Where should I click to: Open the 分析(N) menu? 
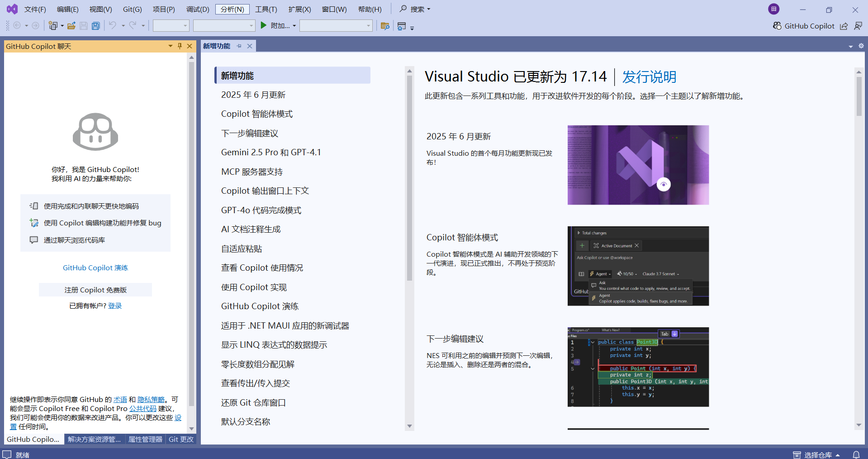[232, 9]
